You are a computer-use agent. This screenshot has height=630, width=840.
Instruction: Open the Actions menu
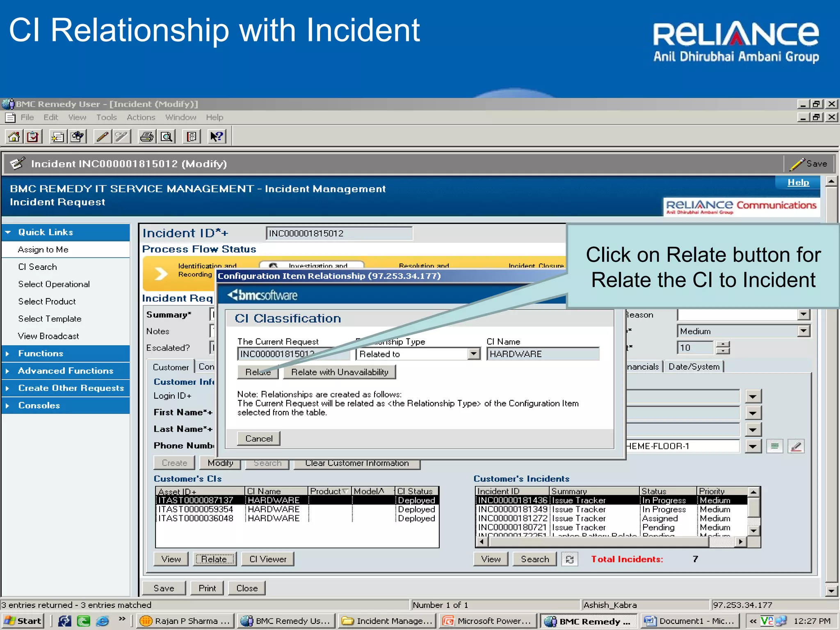141,117
